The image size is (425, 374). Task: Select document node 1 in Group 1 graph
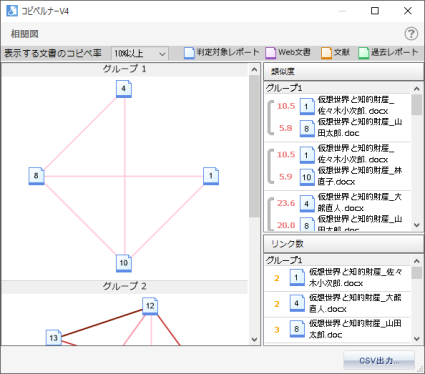(211, 176)
